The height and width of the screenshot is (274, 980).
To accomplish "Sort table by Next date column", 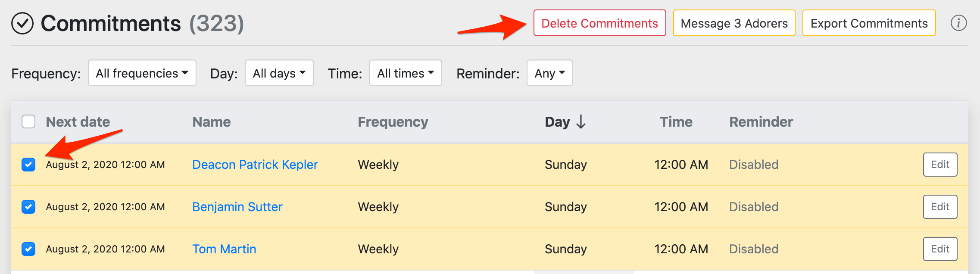I will (x=78, y=122).
